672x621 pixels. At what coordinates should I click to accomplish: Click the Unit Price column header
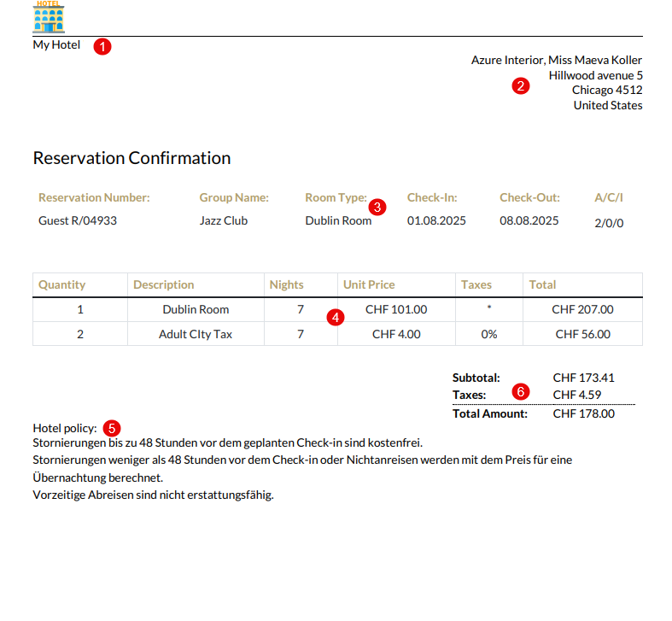coord(369,285)
